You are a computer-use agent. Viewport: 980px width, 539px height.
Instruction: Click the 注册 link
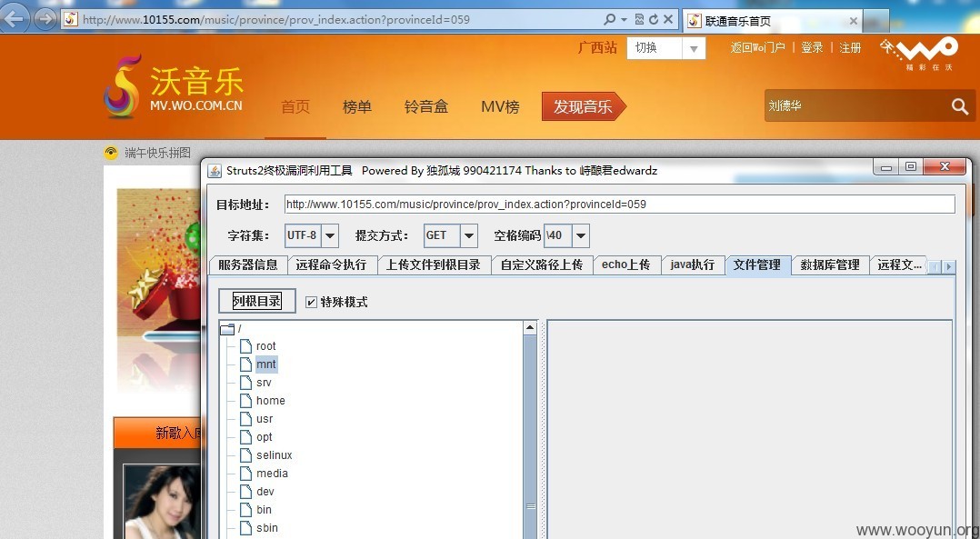pos(850,47)
